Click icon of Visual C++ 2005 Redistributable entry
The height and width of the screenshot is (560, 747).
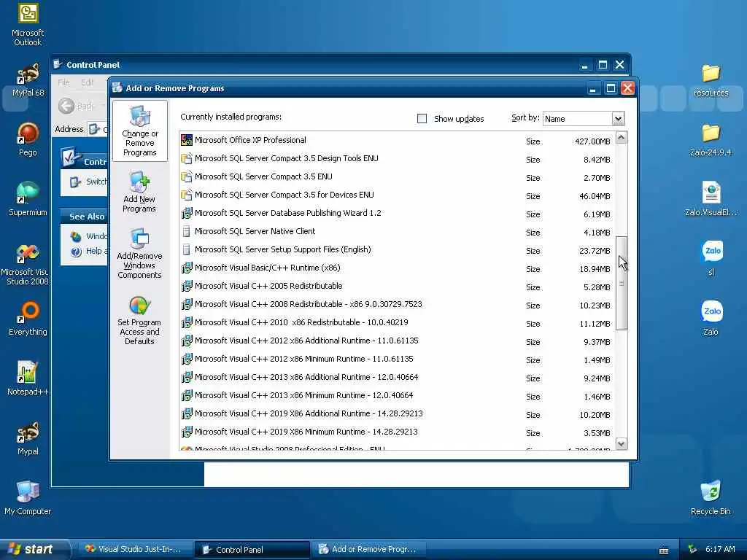click(x=187, y=286)
